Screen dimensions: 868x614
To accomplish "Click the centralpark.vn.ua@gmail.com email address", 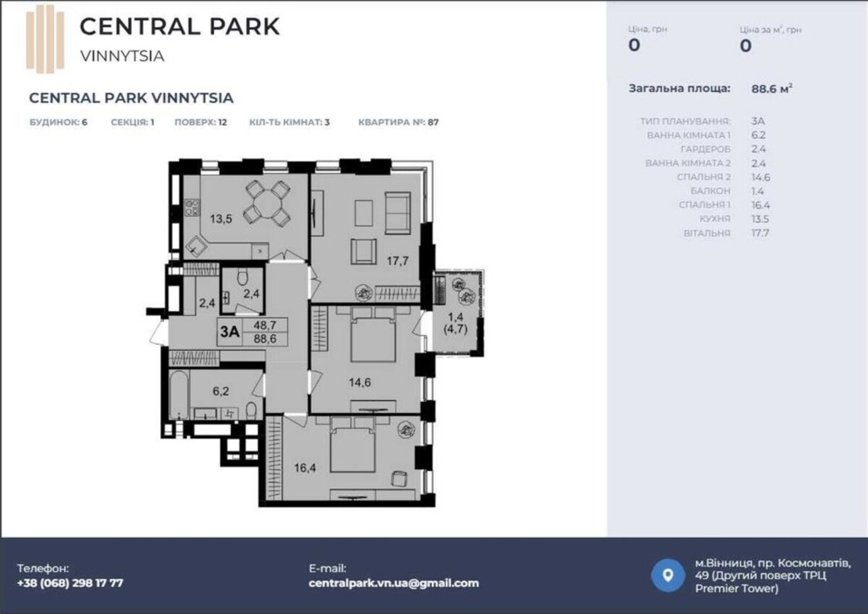I will pyautogui.click(x=393, y=583).
